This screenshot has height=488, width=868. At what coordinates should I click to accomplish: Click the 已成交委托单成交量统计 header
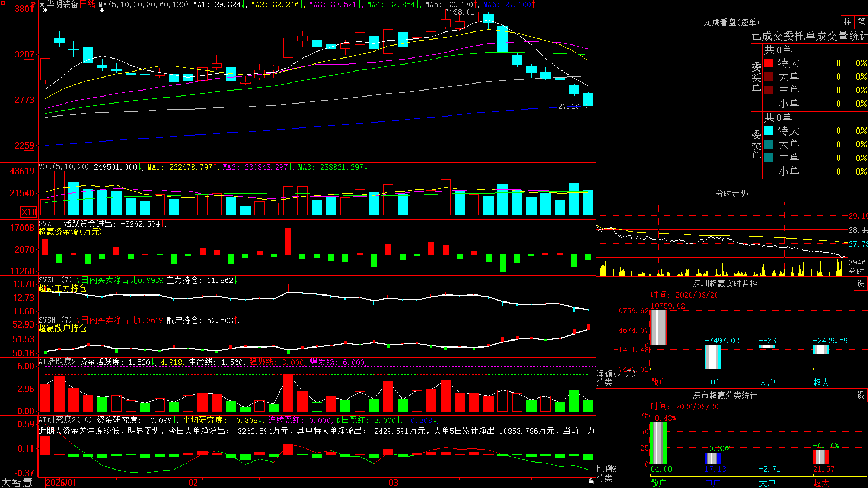(x=809, y=36)
